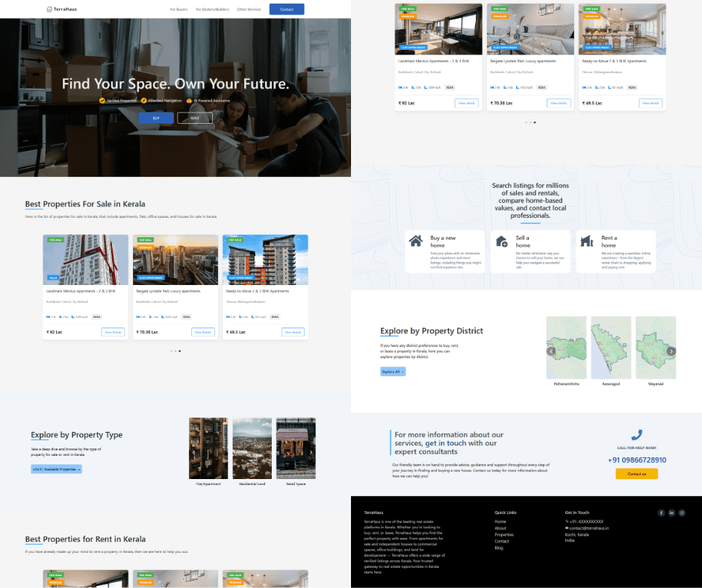
Task: Open the Kasaragod district map thumbnail
Action: tap(611, 348)
